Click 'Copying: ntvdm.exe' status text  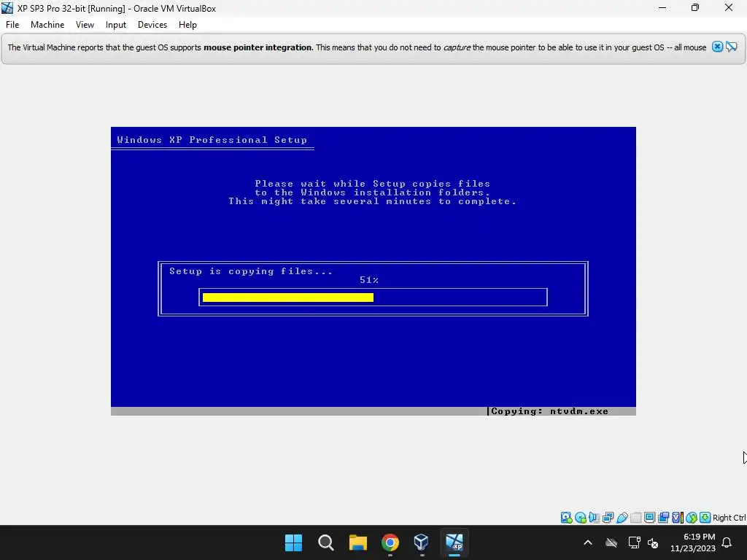549,411
